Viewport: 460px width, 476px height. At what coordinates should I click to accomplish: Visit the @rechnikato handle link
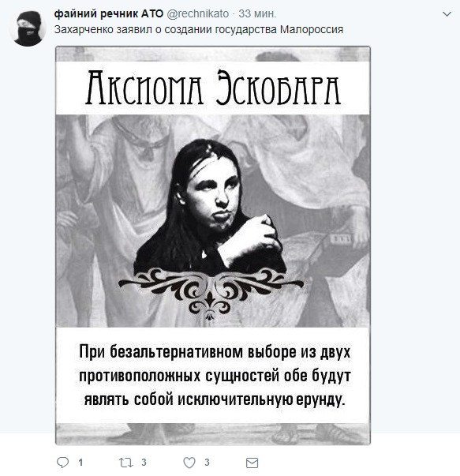point(197,13)
